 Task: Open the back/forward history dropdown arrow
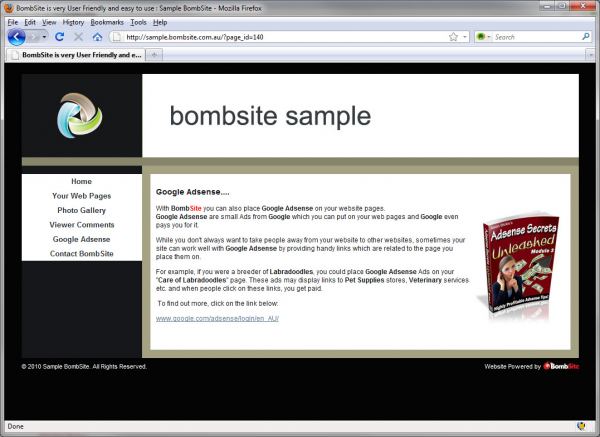(x=44, y=37)
